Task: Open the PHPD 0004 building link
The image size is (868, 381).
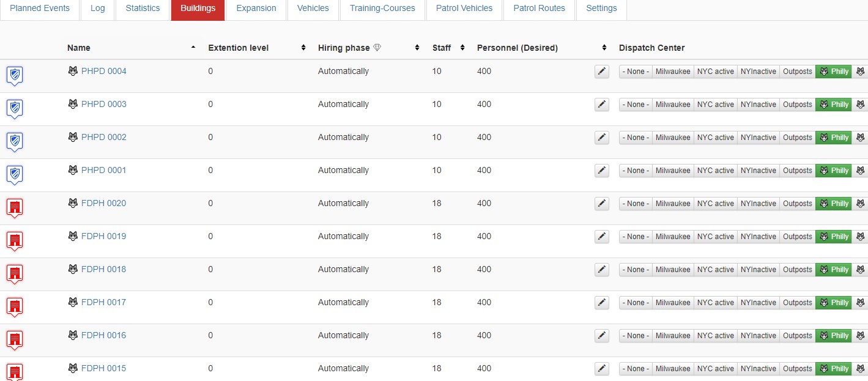Action: click(x=104, y=71)
